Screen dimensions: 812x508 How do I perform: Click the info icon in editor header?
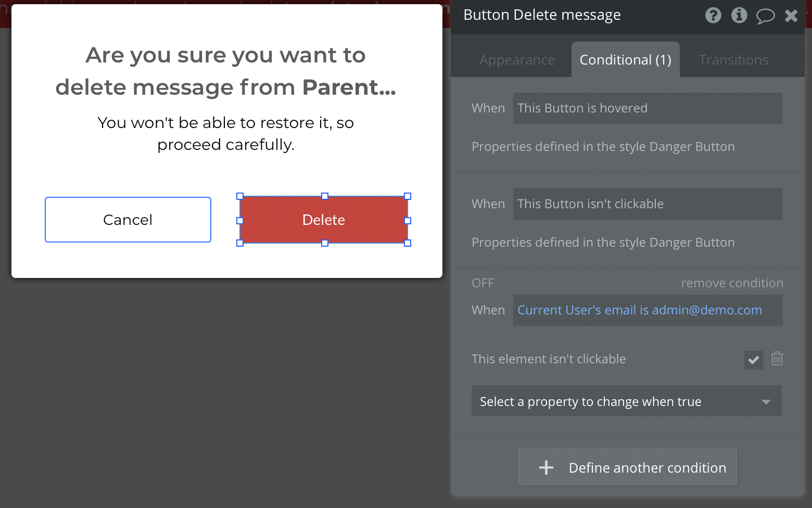point(739,16)
